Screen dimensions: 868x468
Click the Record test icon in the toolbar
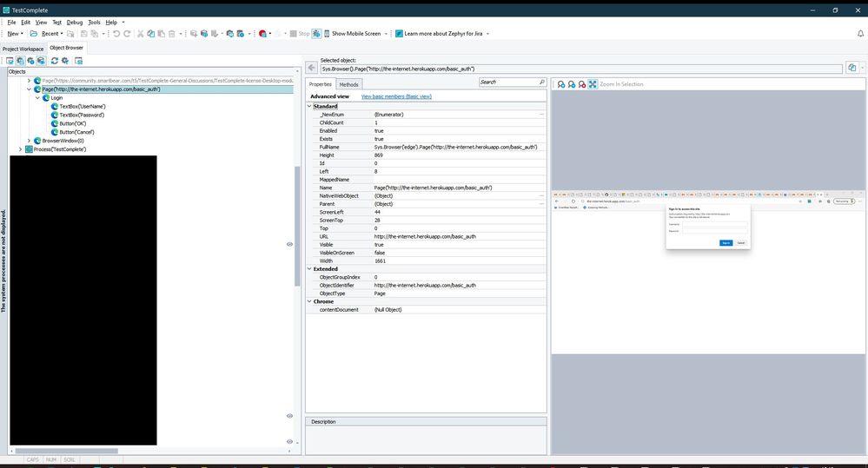tap(262, 34)
